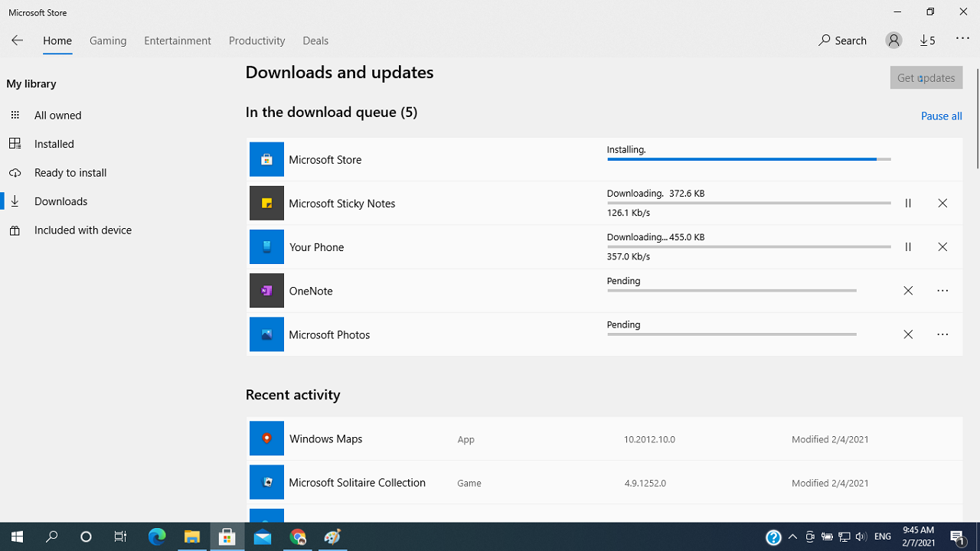Click the Pause all link
Screen dimensions: 980x551
pos(942,116)
